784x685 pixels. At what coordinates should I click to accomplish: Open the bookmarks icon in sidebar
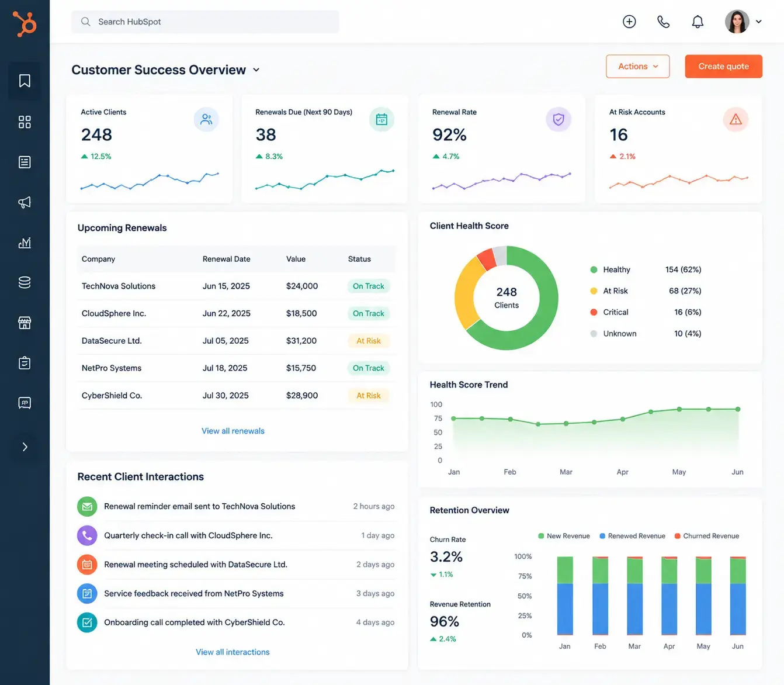coord(25,81)
